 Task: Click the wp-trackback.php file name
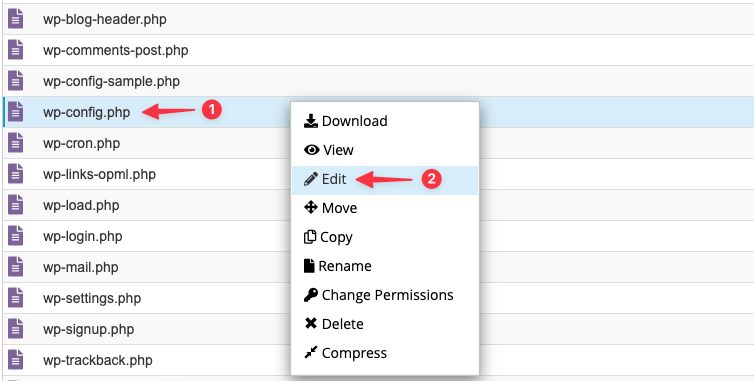click(x=98, y=360)
